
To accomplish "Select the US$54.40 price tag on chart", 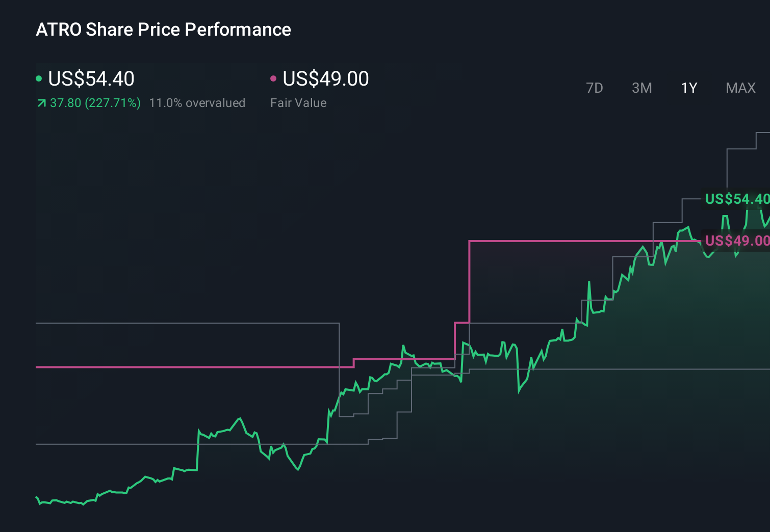I will tap(737, 199).
